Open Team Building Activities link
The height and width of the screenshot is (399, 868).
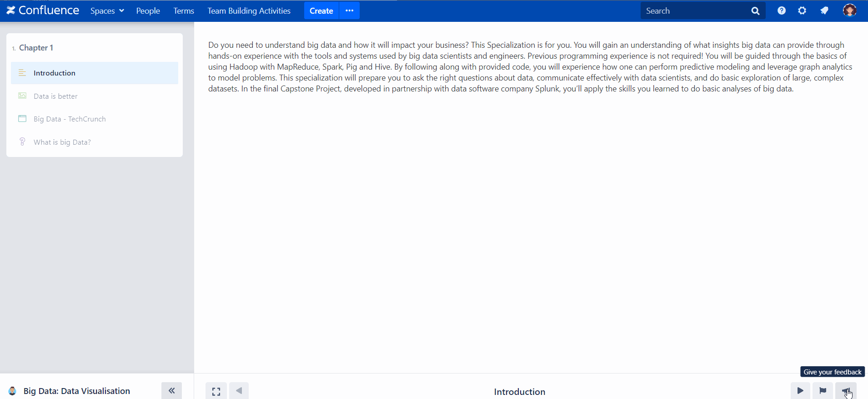pyautogui.click(x=249, y=11)
